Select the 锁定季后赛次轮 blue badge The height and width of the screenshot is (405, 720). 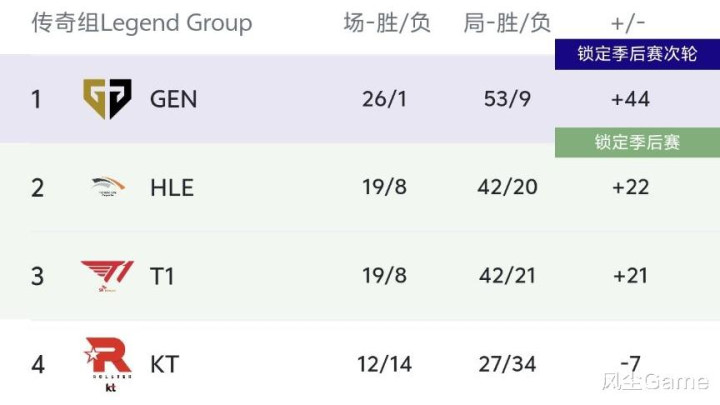pyautogui.click(x=637, y=54)
